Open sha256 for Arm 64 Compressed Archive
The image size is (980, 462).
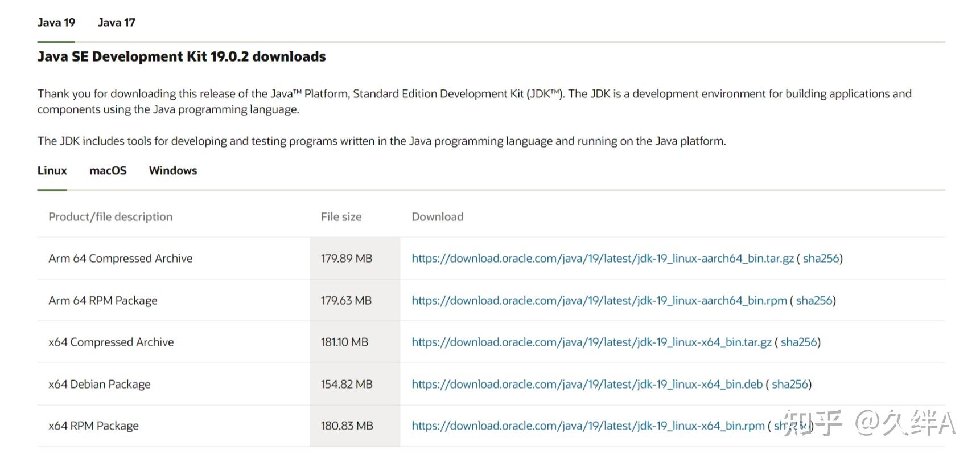pos(821,259)
